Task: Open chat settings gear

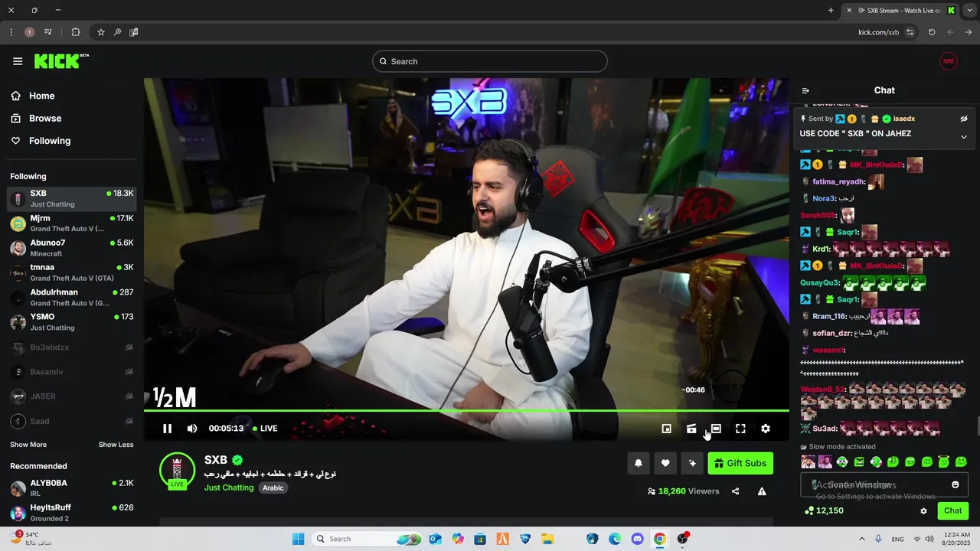Action: click(x=923, y=511)
